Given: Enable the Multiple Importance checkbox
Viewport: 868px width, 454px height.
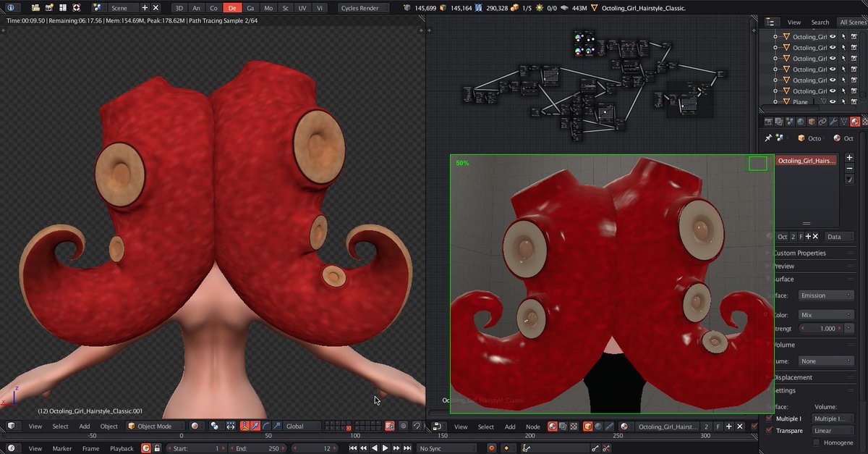Looking at the screenshot, I should pos(769,419).
